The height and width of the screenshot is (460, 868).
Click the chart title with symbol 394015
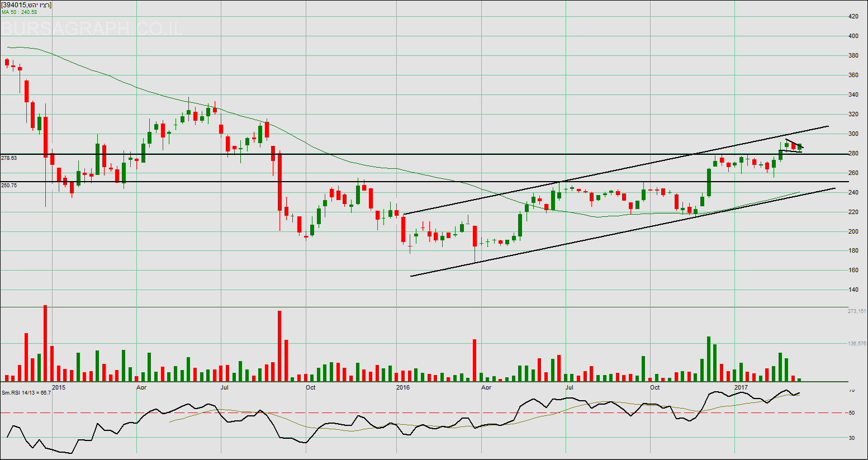(x=27, y=5)
